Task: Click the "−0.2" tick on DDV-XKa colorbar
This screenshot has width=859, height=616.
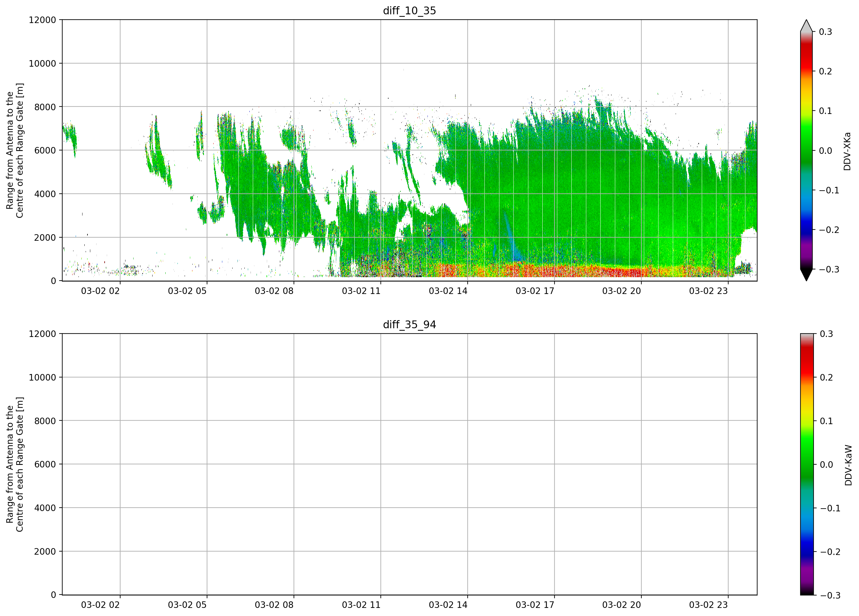Action: tap(829, 230)
